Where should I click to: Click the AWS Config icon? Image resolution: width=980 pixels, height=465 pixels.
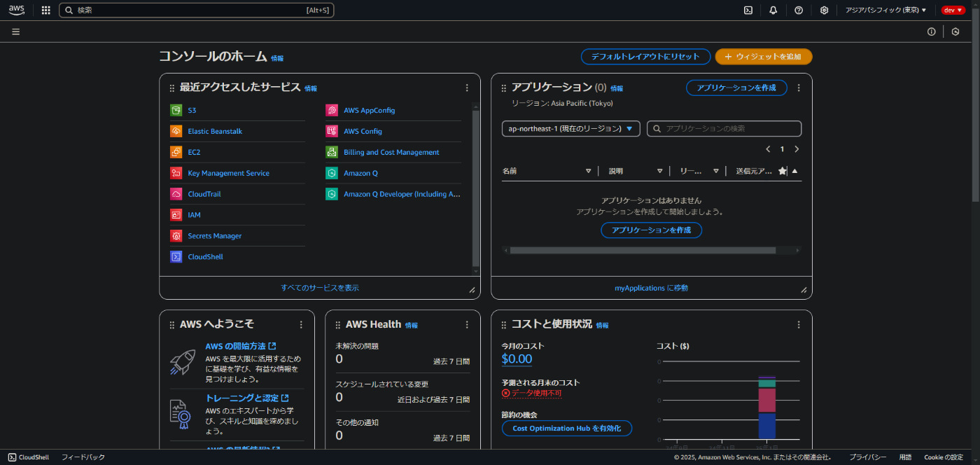(x=332, y=131)
